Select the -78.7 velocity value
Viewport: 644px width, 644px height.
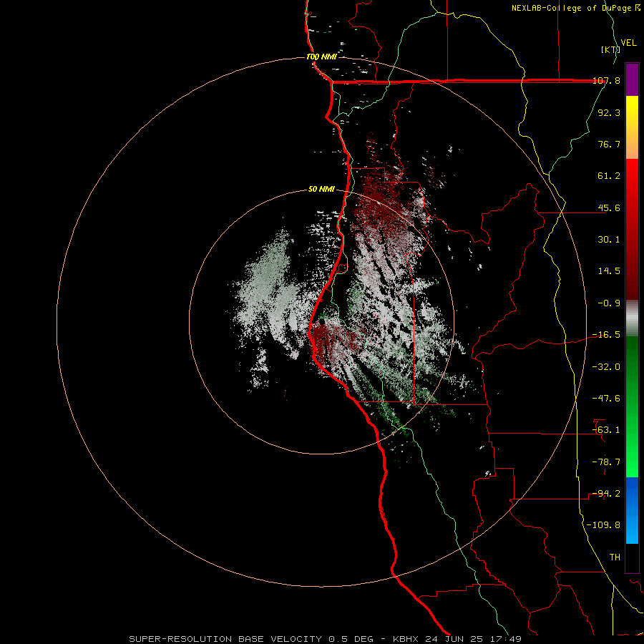click(606, 462)
